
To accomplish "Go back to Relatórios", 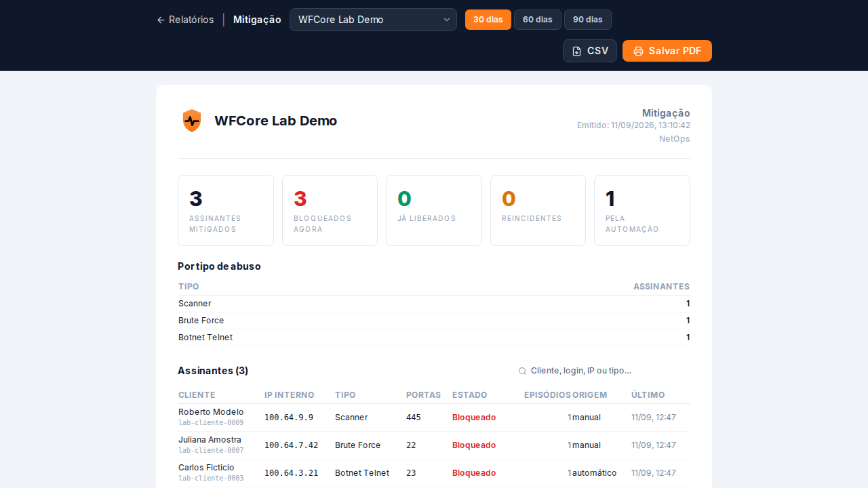I will (185, 20).
